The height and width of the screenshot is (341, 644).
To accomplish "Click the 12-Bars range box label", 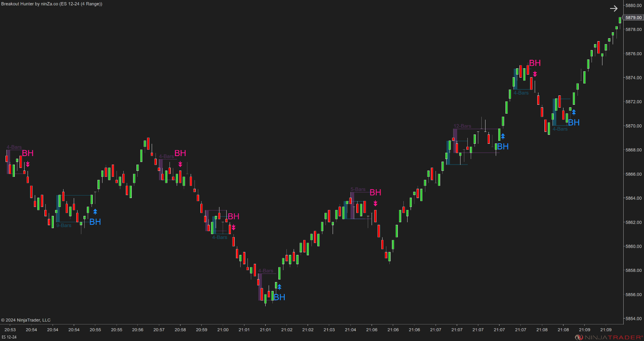I will pos(462,126).
